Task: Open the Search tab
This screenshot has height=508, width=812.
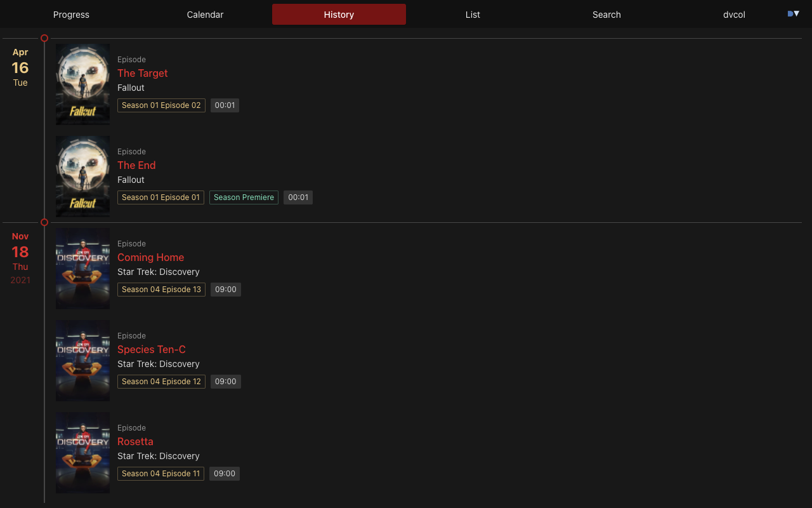Action: [x=606, y=14]
